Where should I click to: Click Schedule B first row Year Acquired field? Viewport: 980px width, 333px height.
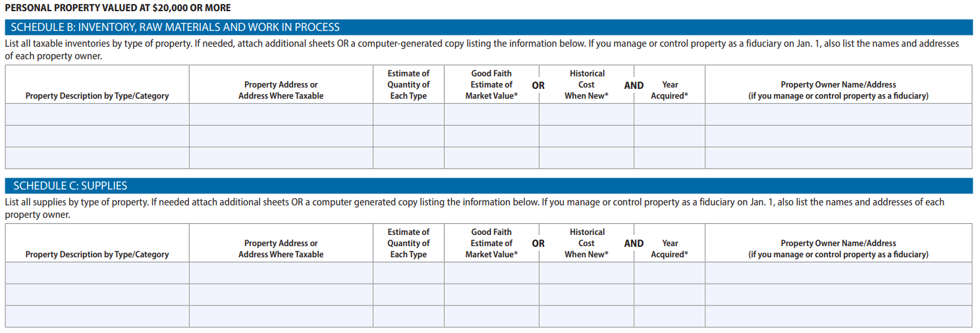tap(669, 115)
